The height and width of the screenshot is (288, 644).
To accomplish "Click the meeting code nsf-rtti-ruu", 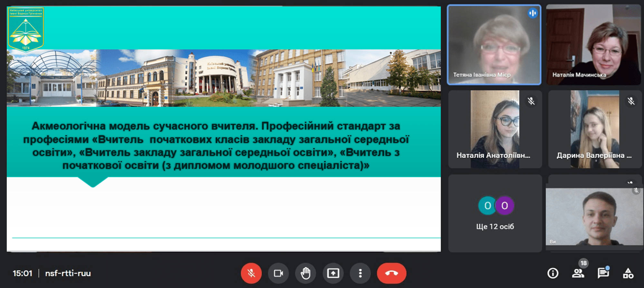I will point(68,273).
